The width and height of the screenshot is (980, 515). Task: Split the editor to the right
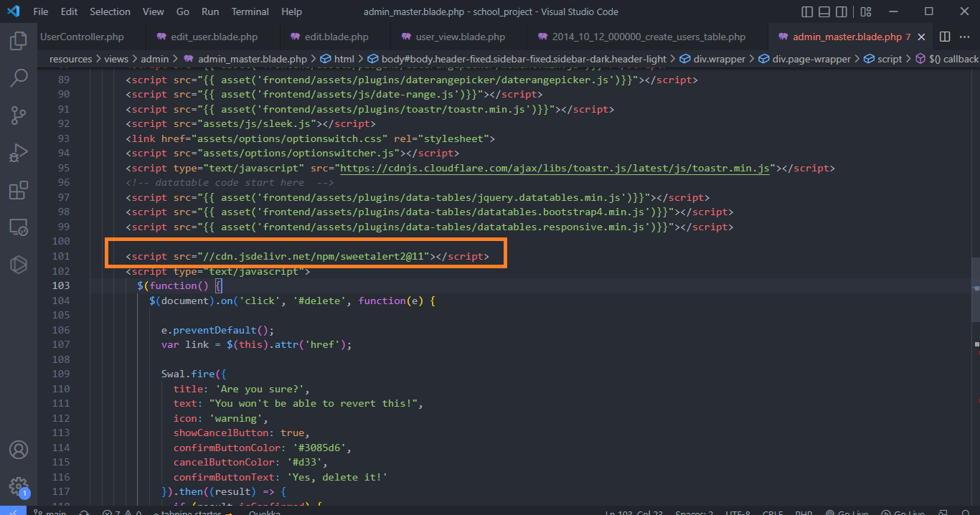click(945, 37)
